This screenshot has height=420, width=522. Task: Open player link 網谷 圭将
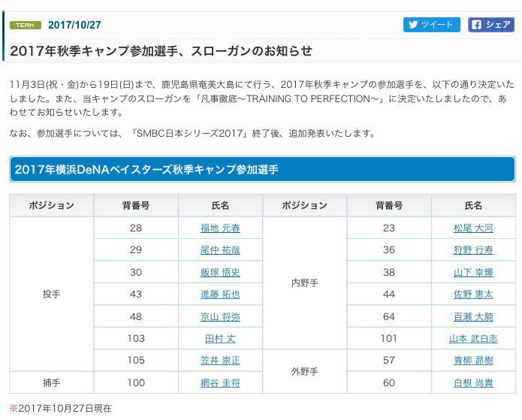tap(220, 383)
